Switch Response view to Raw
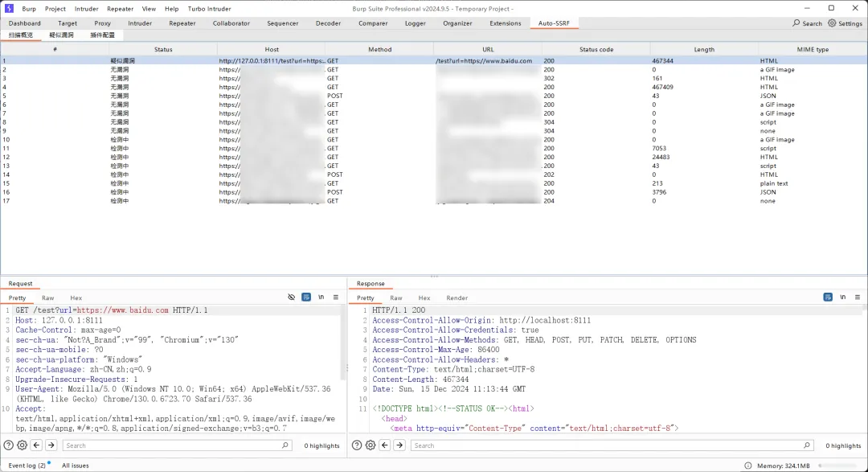The height and width of the screenshot is (472, 868). click(396, 298)
